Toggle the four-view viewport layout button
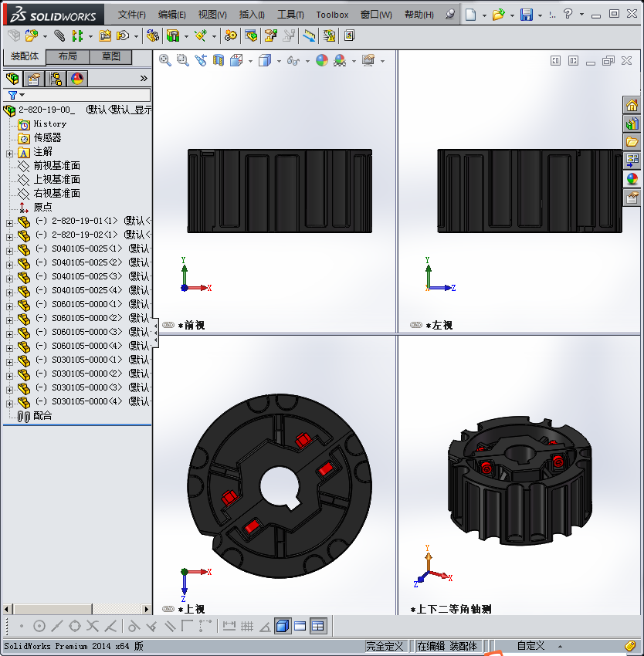Image resolution: width=644 pixels, height=656 pixels. click(318, 626)
